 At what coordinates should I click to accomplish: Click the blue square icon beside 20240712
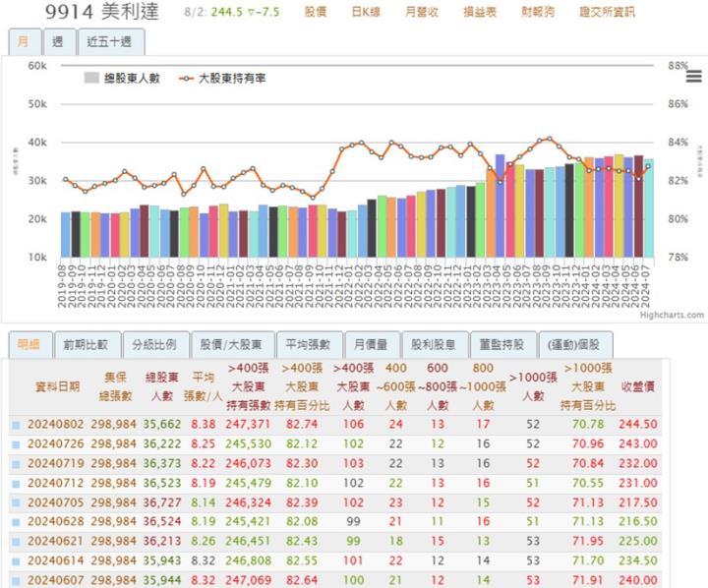(16, 484)
